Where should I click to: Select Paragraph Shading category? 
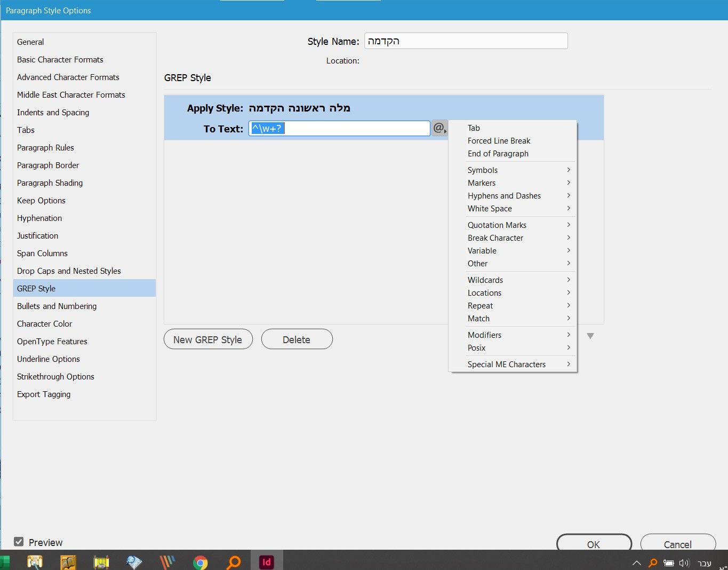click(x=84, y=183)
